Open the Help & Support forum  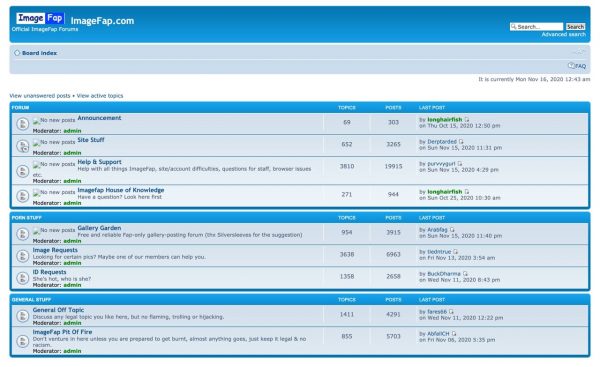[x=99, y=162]
